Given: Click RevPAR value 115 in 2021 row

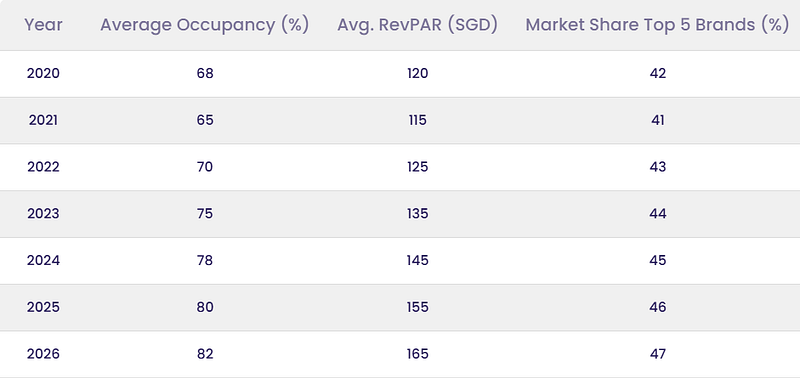Looking at the screenshot, I should click(417, 120).
